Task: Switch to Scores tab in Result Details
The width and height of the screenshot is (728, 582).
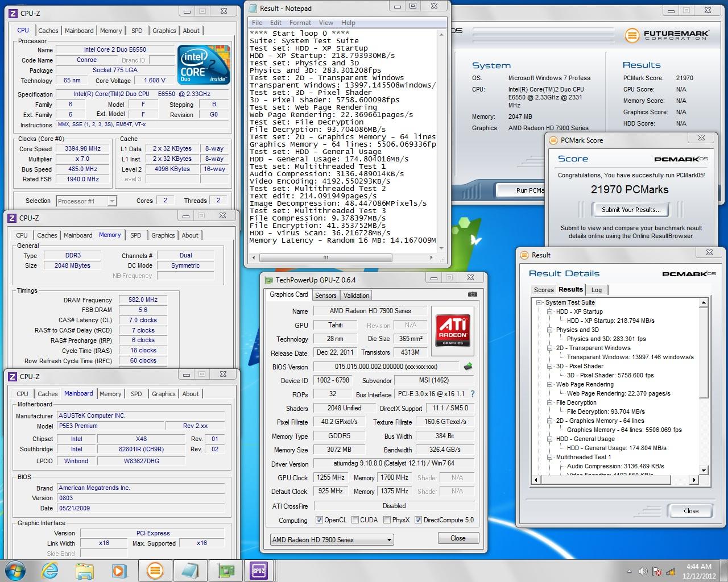Action: point(544,289)
